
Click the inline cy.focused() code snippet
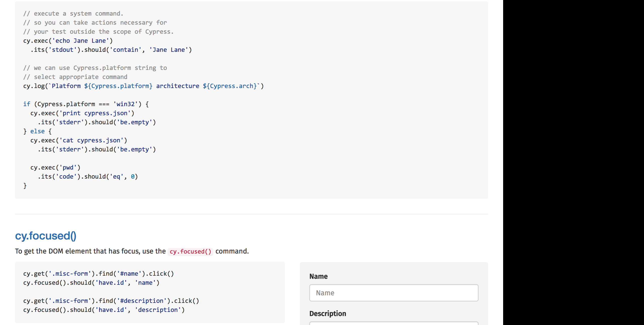pyautogui.click(x=190, y=251)
